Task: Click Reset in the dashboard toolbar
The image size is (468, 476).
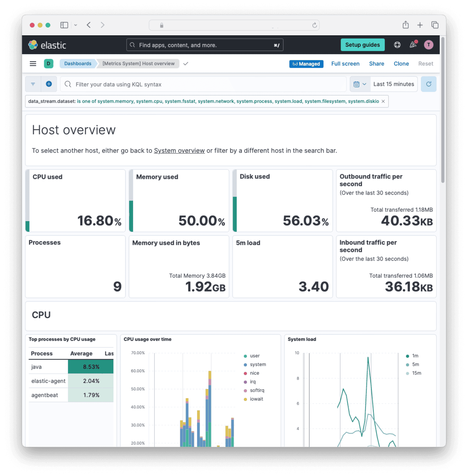Action: tap(425, 63)
